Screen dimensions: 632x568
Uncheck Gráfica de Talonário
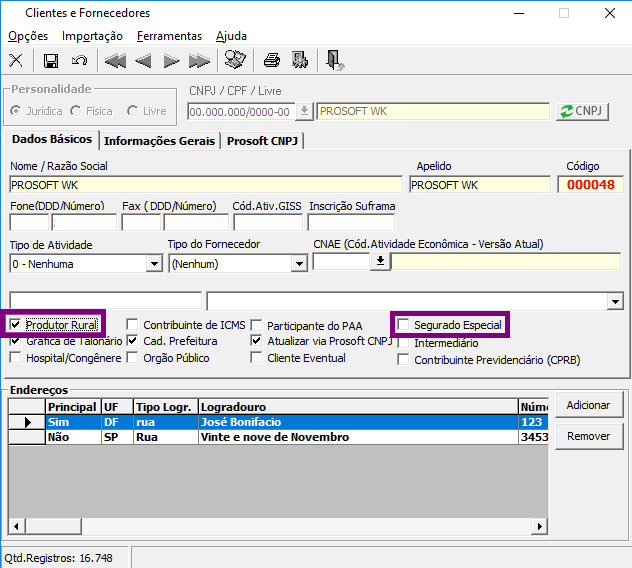coord(15,341)
